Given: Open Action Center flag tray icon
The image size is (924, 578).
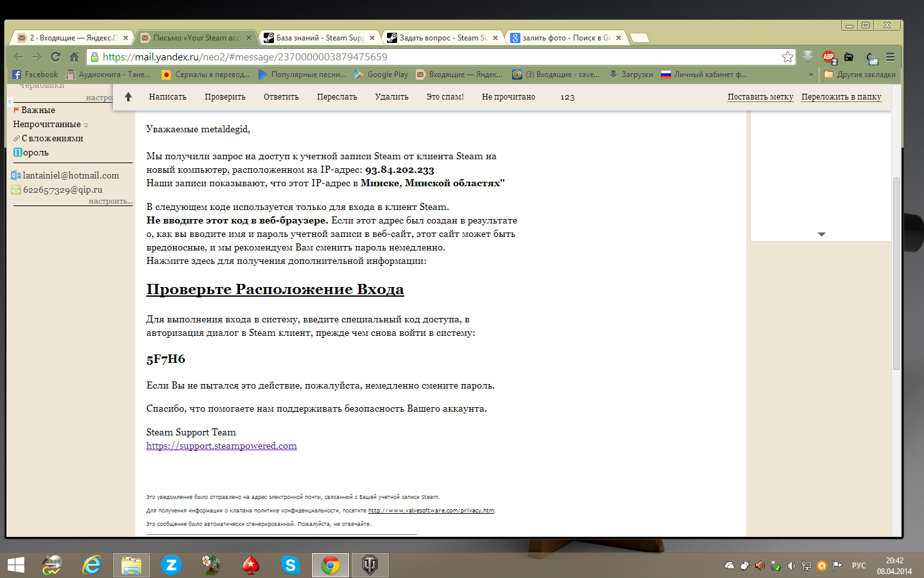Looking at the screenshot, I should (837, 566).
